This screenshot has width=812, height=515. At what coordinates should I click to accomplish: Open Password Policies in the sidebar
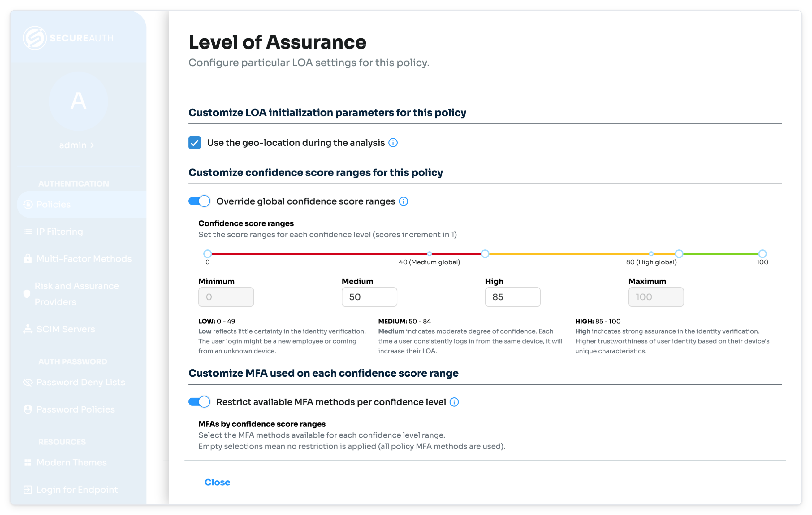[x=82, y=409]
